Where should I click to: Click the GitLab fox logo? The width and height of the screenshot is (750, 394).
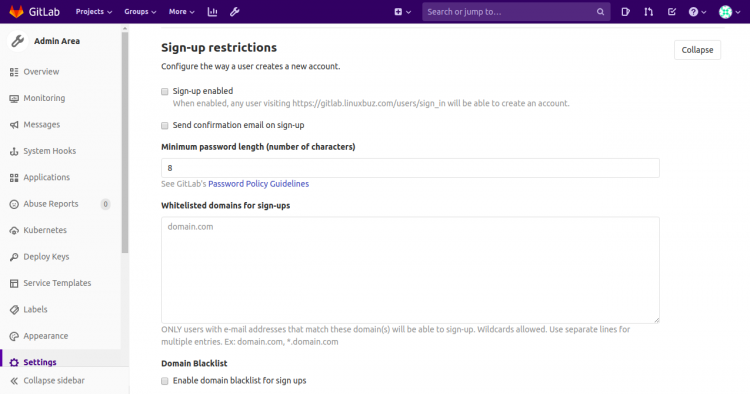pos(16,12)
